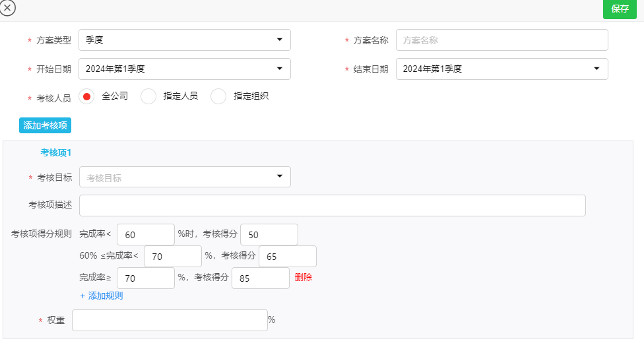Open the 考核目标 dropdown

click(x=184, y=177)
